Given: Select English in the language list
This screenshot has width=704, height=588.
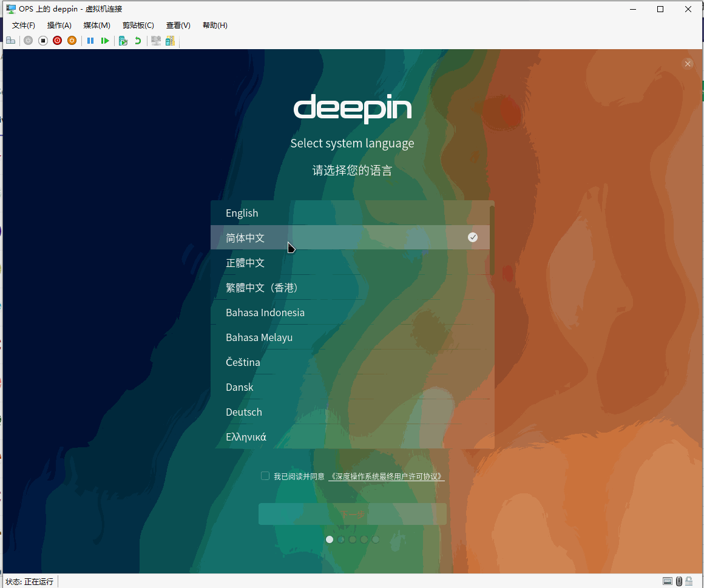Looking at the screenshot, I should 350,213.
